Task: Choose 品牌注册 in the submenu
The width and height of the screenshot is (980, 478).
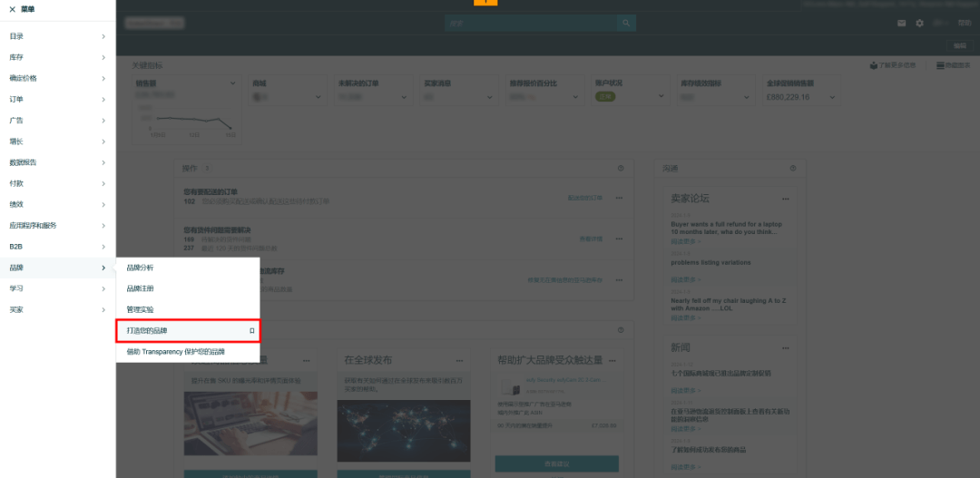Action: click(x=141, y=288)
